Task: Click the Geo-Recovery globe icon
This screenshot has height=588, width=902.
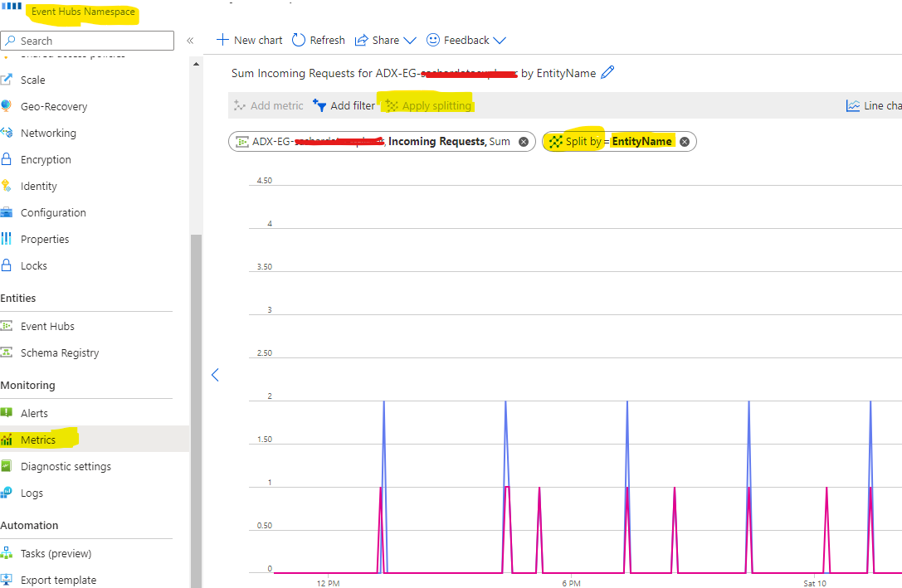Action: [x=7, y=106]
